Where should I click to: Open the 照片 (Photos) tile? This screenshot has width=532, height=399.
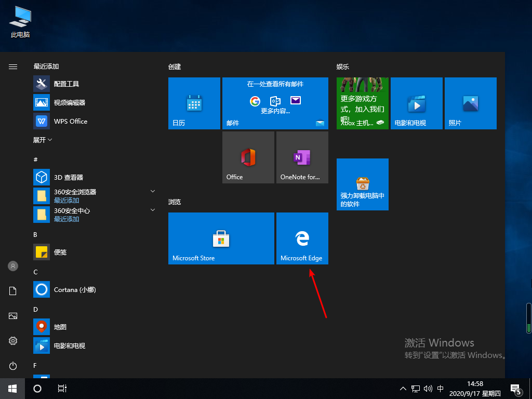[x=470, y=103]
